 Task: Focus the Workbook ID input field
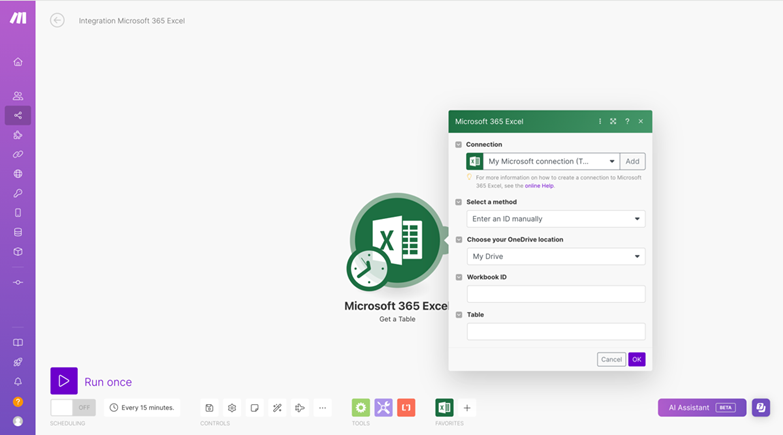556,294
